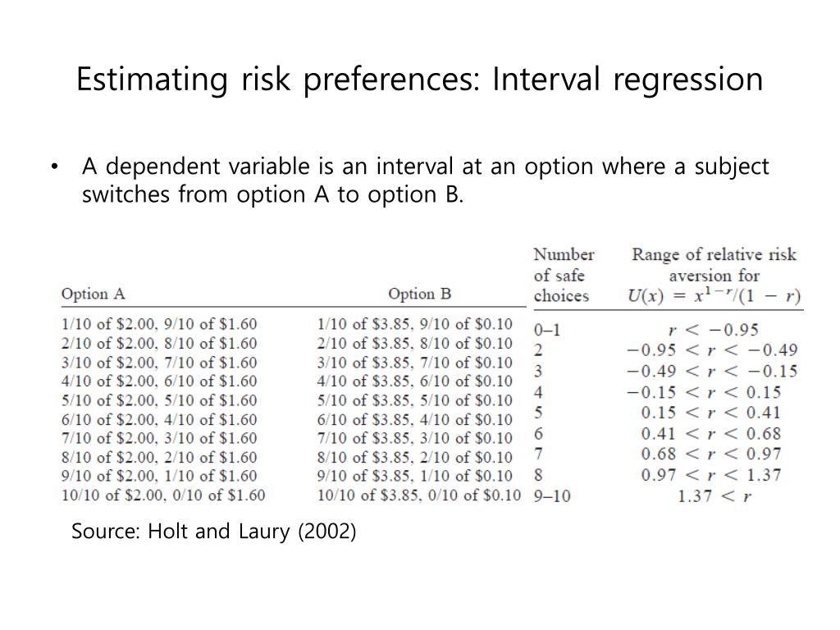Click the safe choices value '0–1'

[547, 330]
